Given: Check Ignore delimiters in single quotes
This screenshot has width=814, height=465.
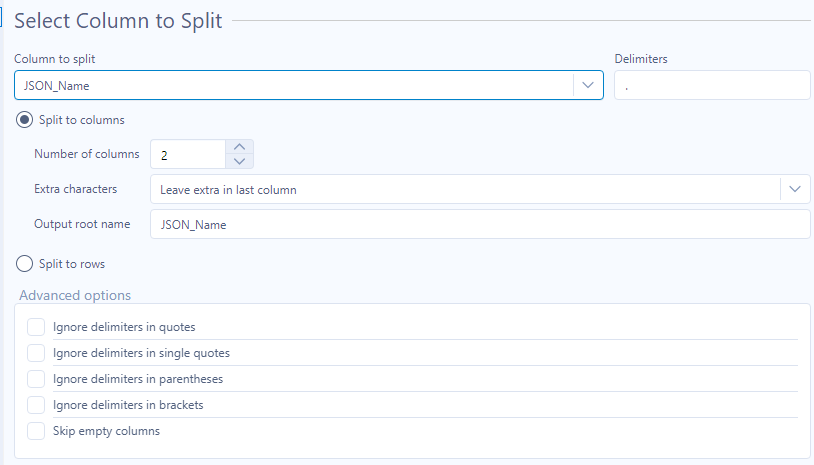Looking at the screenshot, I should tap(36, 353).
